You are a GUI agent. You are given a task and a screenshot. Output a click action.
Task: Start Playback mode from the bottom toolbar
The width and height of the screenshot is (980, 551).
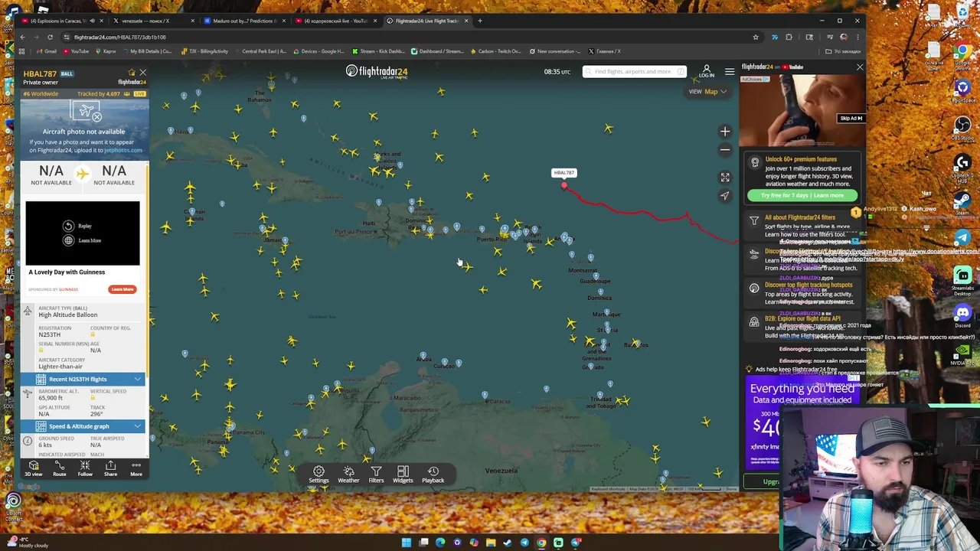[433, 474]
